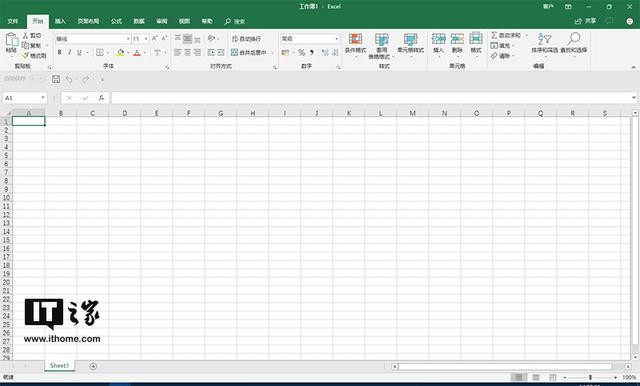Click the Format Painter brush icon
Screen dimensions: 640x386
pyautogui.click(x=25, y=55)
